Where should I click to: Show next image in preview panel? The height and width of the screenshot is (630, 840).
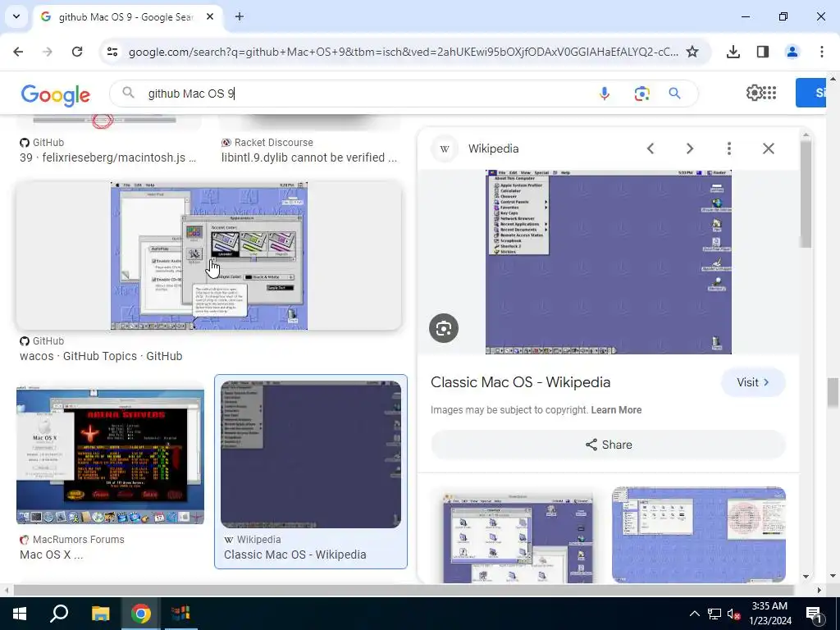click(x=690, y=148)
